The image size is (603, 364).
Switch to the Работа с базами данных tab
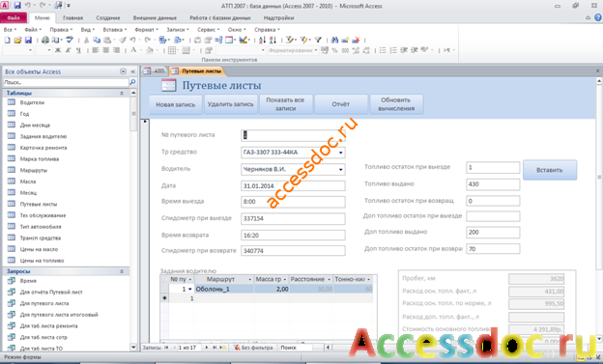[x=220, y=18]
